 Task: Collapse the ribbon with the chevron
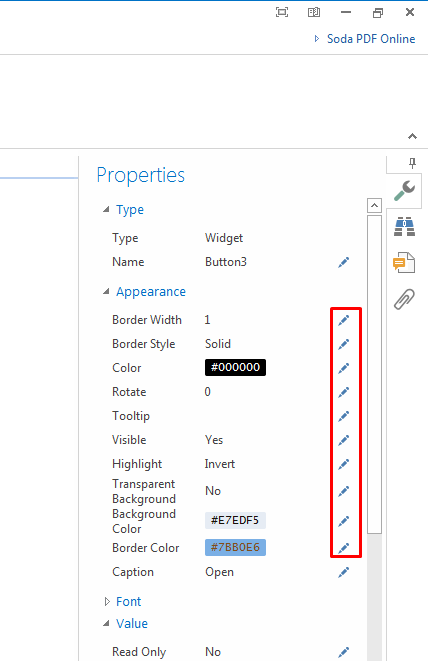[x=412, y=136]
